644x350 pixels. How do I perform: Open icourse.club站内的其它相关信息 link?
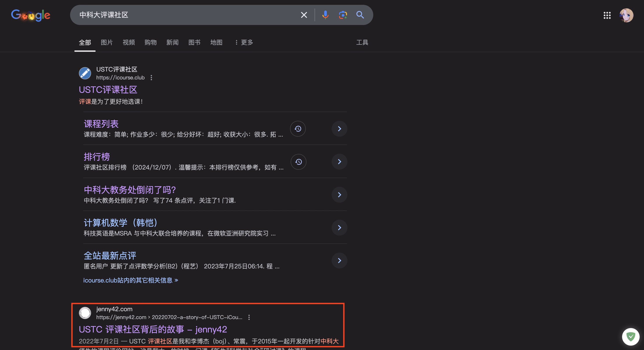coord(131,280)
